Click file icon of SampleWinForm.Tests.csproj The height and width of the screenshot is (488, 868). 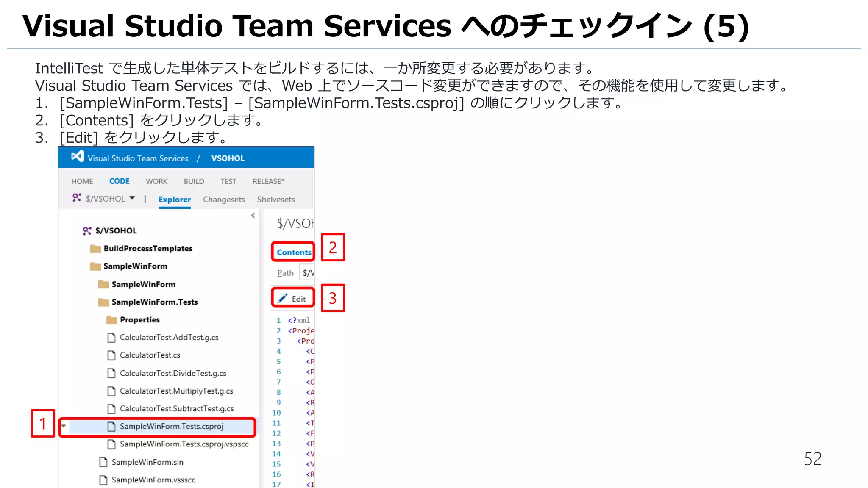click(111, 427)
